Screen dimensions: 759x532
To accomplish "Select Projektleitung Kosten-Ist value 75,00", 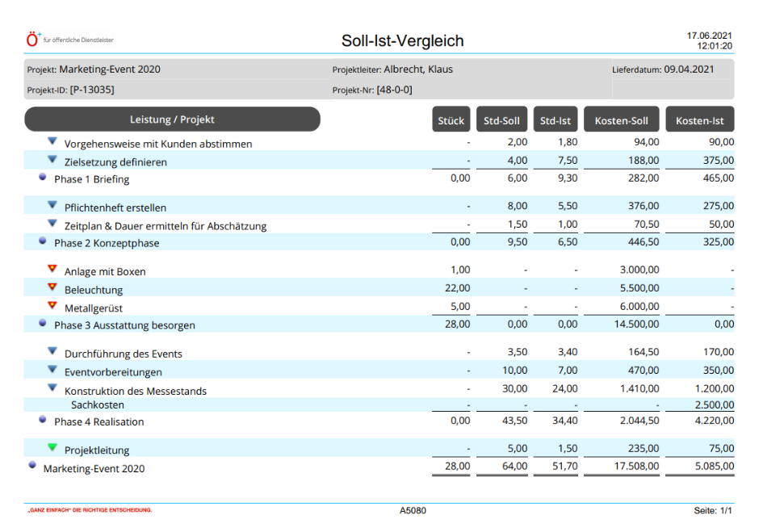I will tap(721, 448).
